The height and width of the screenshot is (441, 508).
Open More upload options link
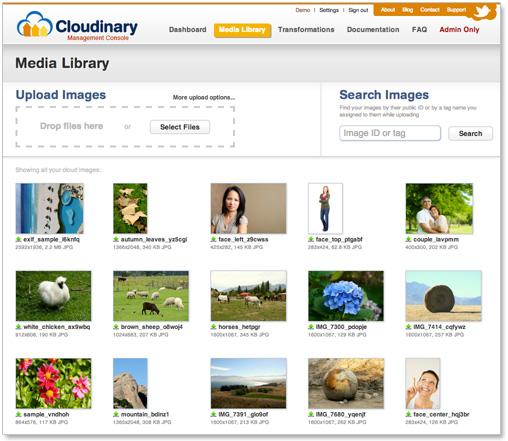(204, 97)
